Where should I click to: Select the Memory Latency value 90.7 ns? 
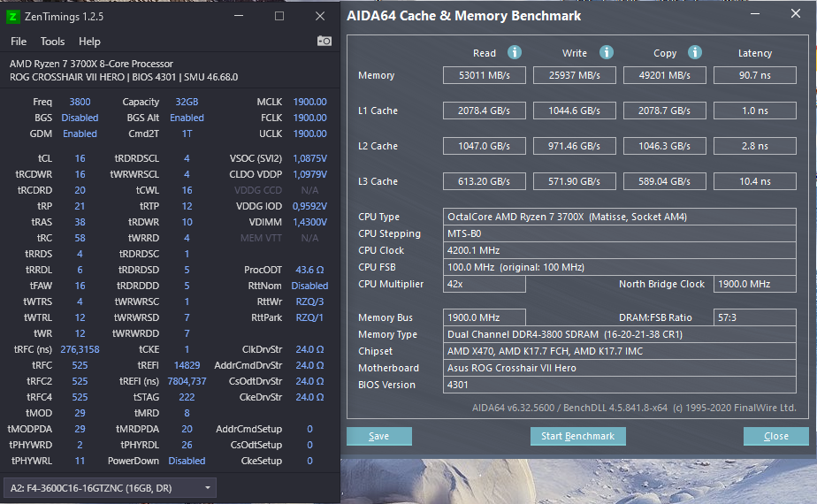(x=754, y=75)
